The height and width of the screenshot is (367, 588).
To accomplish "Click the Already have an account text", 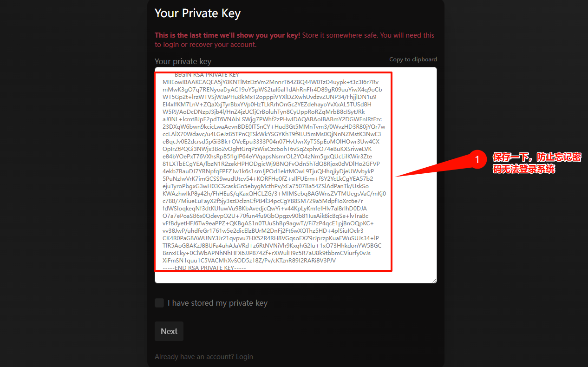I will 194,357.
